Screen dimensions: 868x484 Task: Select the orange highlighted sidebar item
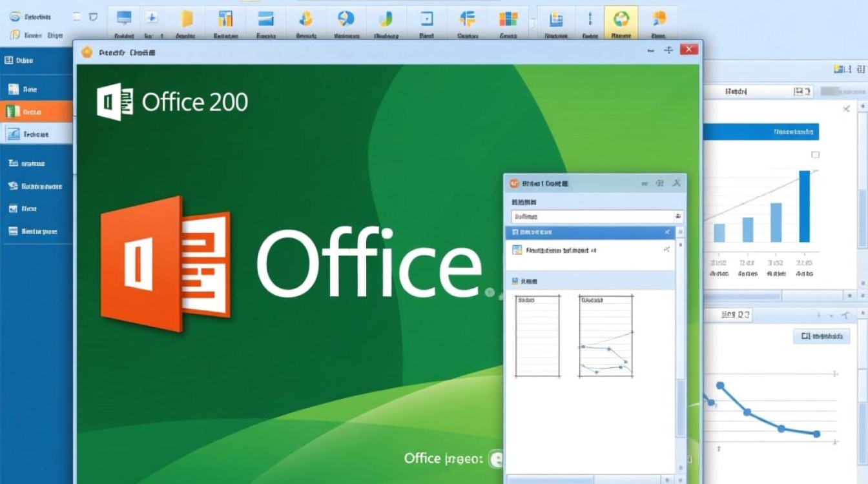36,112
